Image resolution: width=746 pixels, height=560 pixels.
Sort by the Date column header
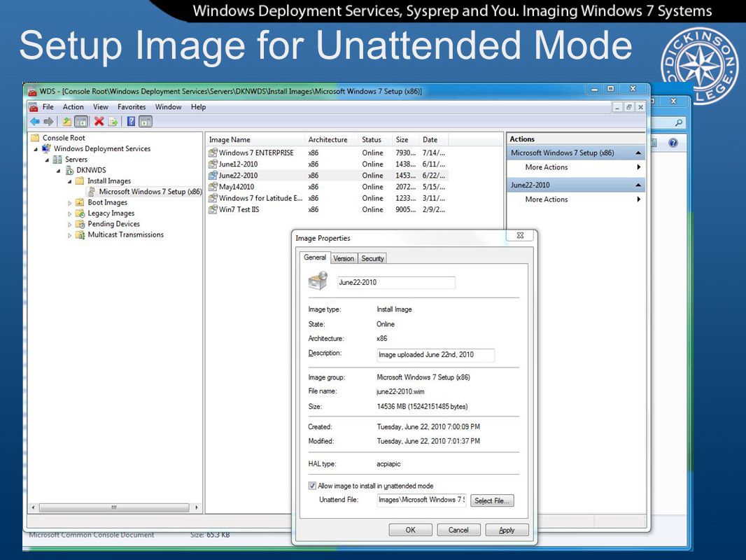point(433,139)
